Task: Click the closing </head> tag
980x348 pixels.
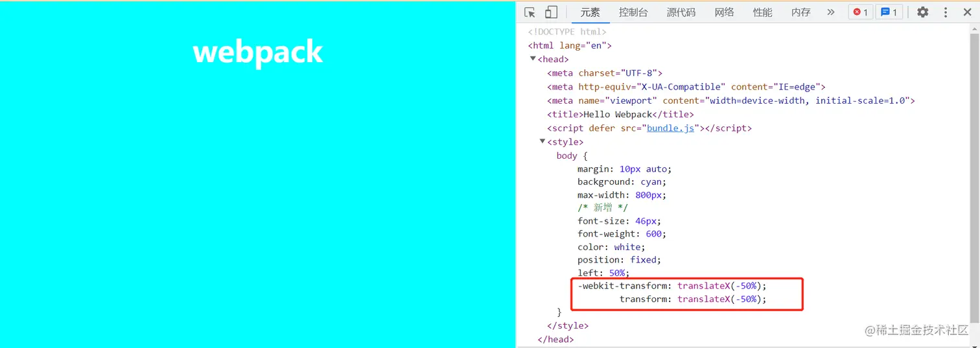Action: coord(555,340)
